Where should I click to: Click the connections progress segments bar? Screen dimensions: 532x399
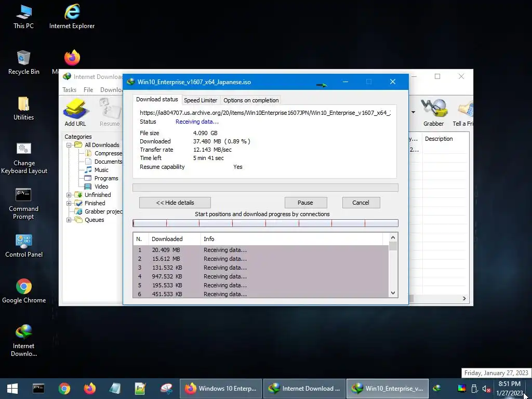click(x=265, y=223)
